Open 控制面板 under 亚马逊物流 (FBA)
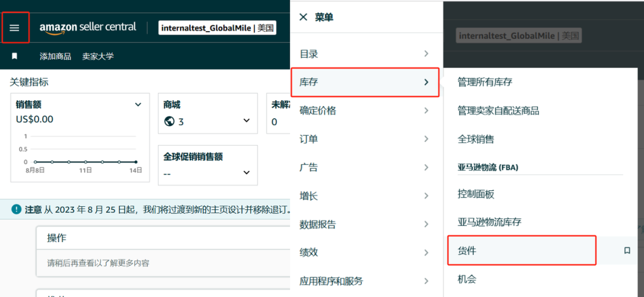 click(476, 193)
